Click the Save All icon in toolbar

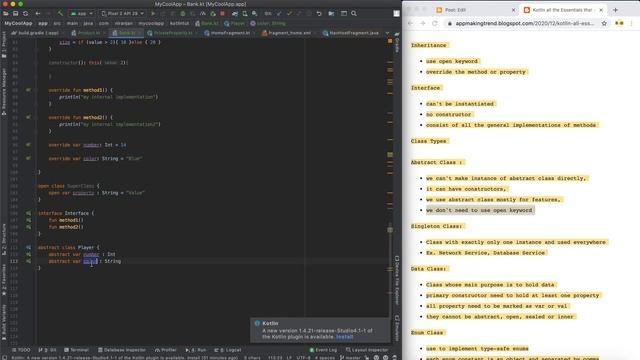point(16,13)
